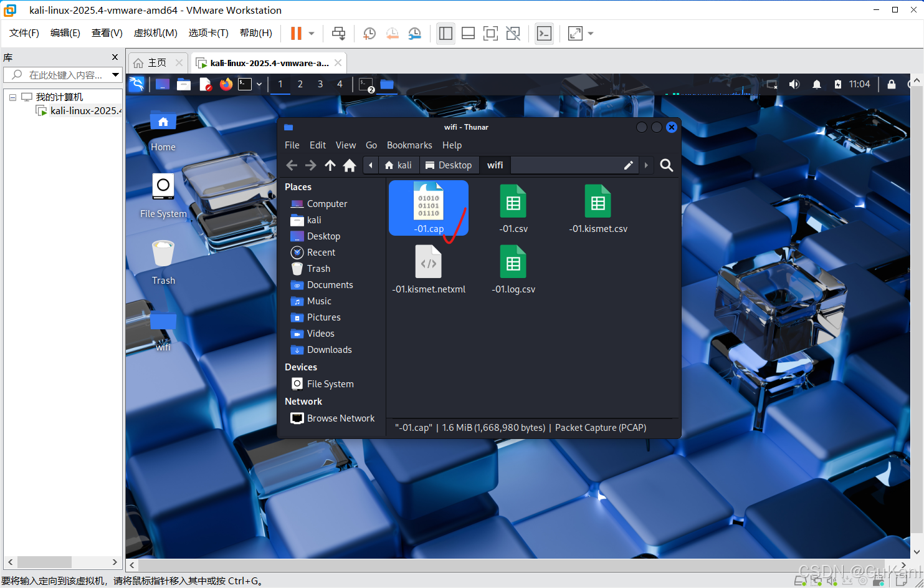Select the -01.log.csv file
Viewport: 924px width, 588px height.
(513, 269)
